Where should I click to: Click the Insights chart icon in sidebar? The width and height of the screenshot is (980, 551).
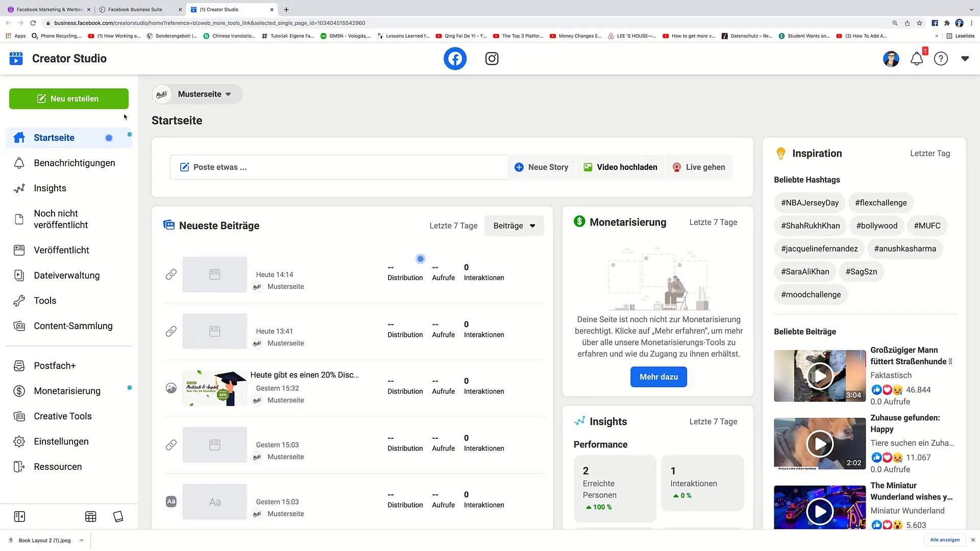pos(19,188)
